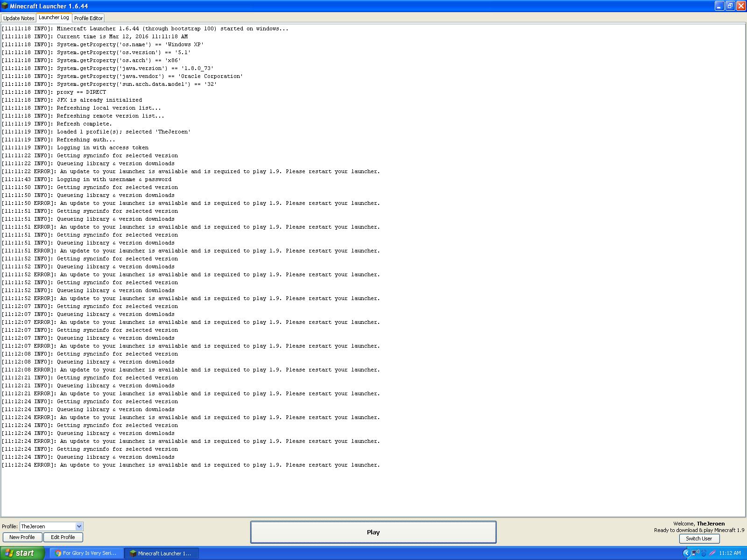Viewport: 747px width, 560px height.
Task: Open the Update Notes tab
Action: click(x=19, y=18)
